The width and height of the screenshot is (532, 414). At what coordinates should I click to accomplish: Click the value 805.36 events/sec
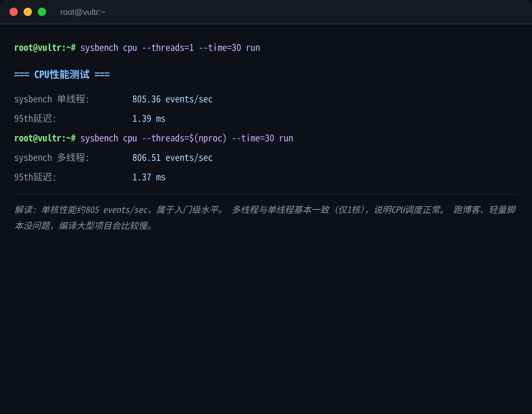pos(173,99)
